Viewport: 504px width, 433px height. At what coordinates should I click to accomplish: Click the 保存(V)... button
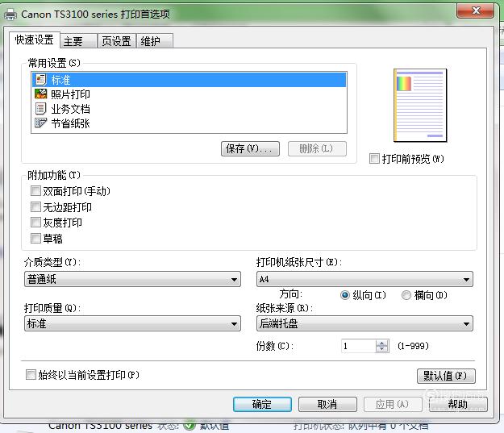point(250,149)
